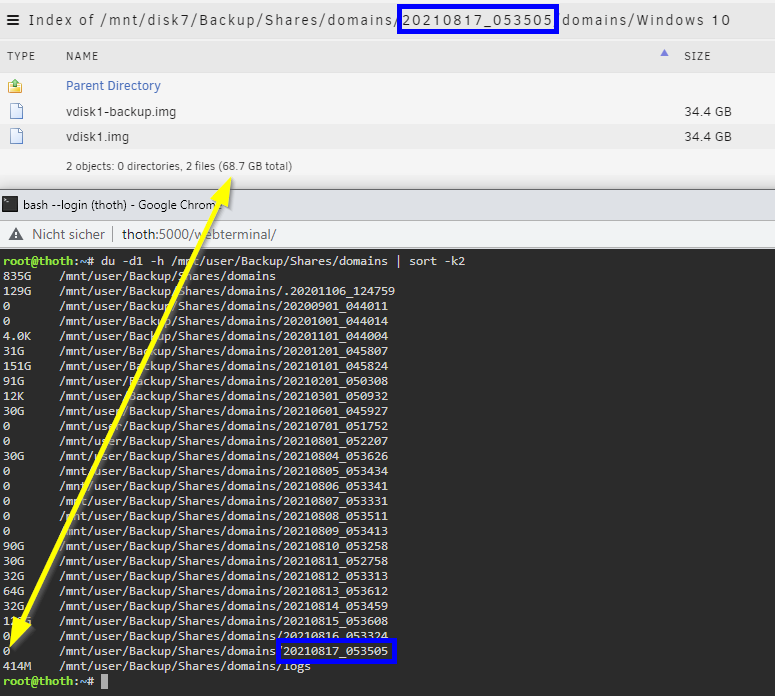The width and height of the screenshot is (775, 696).
Task: Click the terminal line for 20210813_053612
Action: coord(195,591)
